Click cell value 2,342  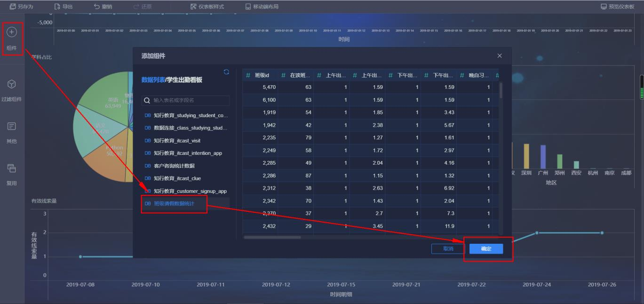point(269,201)
